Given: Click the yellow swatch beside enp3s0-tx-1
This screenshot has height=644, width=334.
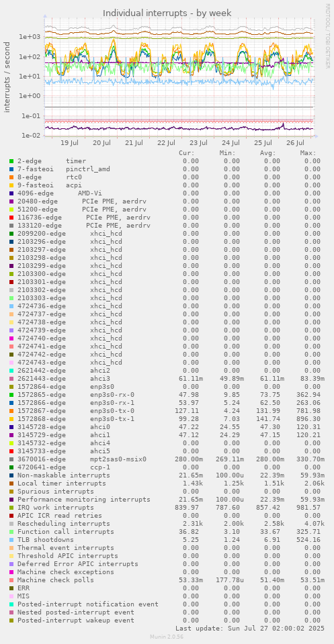Looking at the screenshot, I should [x=11, y=418].
